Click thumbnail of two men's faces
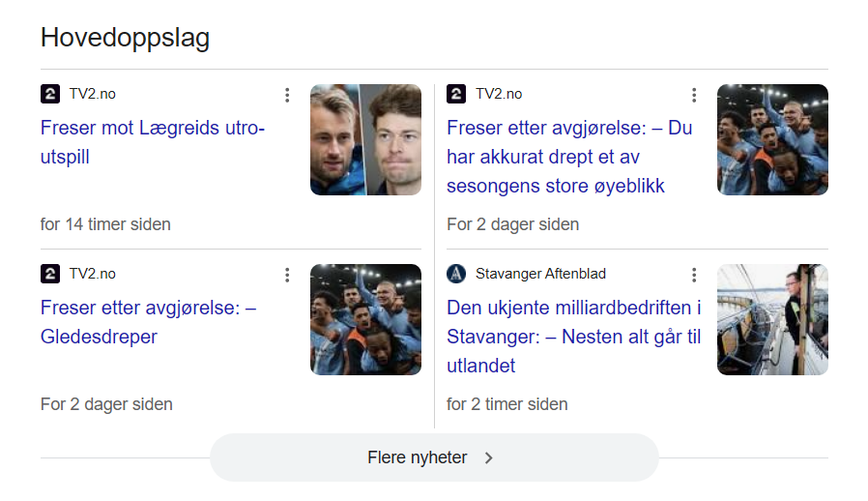Image resolution: width=868 pixels, height=501 pixels. [x=365, y=140]
